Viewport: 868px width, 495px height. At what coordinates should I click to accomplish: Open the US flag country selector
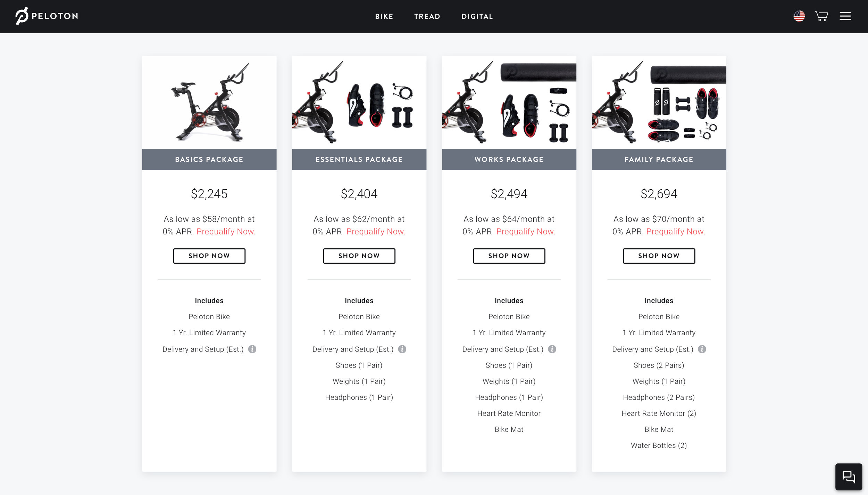(x=799, y=16)
